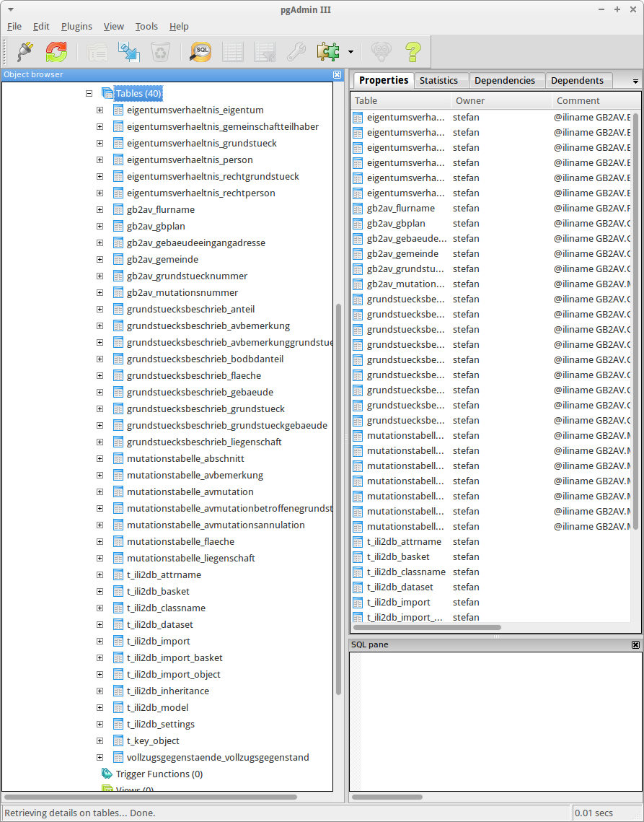Click the View filtered data icon
This screenshot has width=644, height=822.
[x=265, y=51]
